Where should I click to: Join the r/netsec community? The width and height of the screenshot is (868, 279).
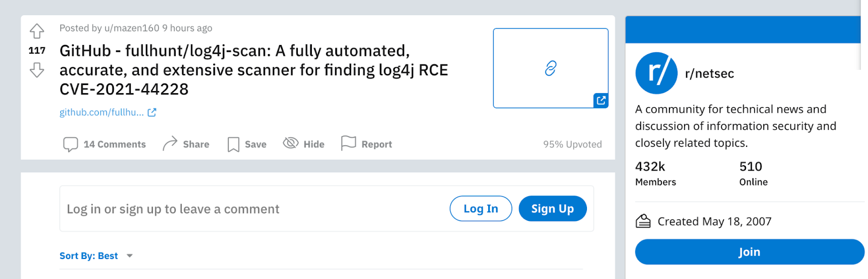(x=749, y=252)
